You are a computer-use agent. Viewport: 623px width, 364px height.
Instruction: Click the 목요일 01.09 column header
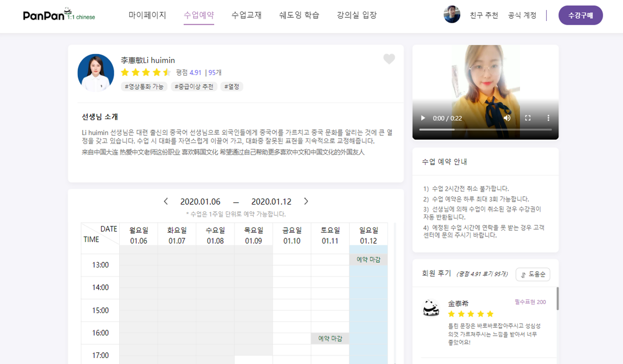point(253,235)
